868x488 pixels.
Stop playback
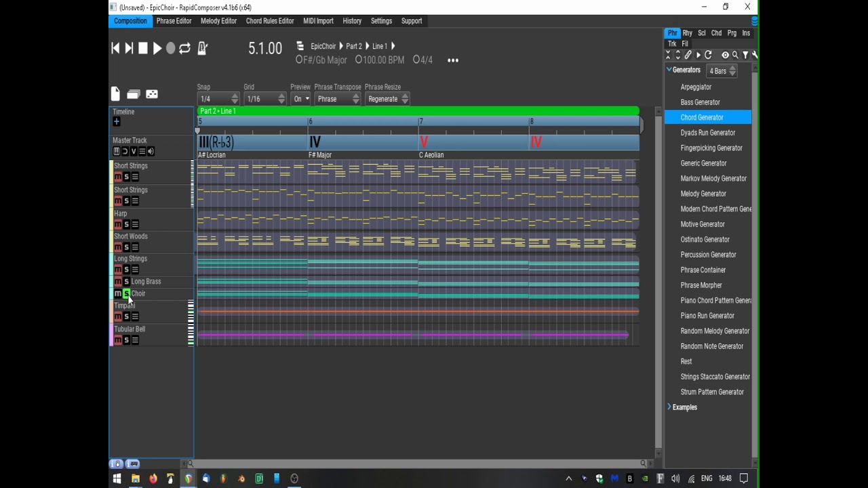[143, 48]
